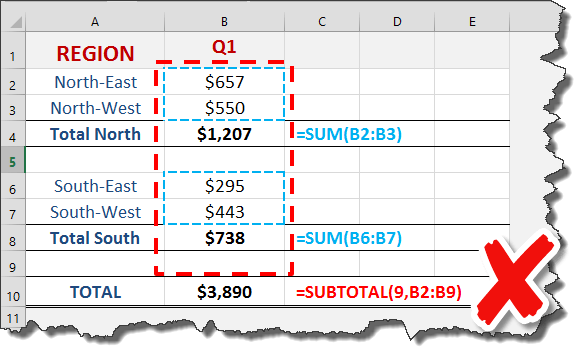Select row 10 header

(13, 292)
